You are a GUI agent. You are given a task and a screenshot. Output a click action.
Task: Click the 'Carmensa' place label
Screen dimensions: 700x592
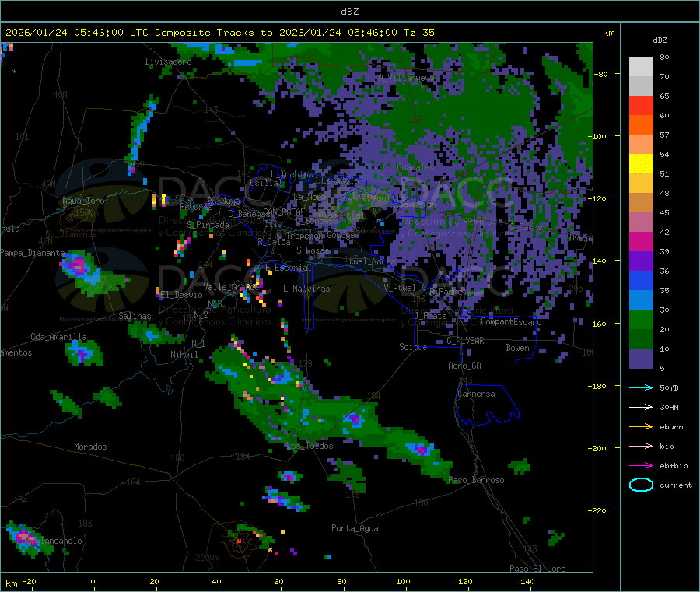click(x=476, y=394)
